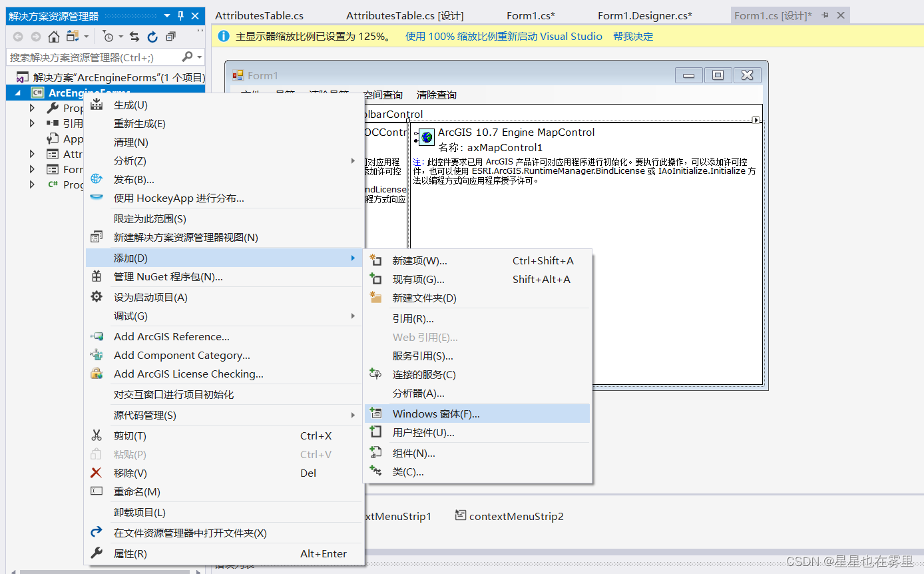Open the 分析(Z) submenu
This screenshot has width=924, height=574.
coord(224,160)
